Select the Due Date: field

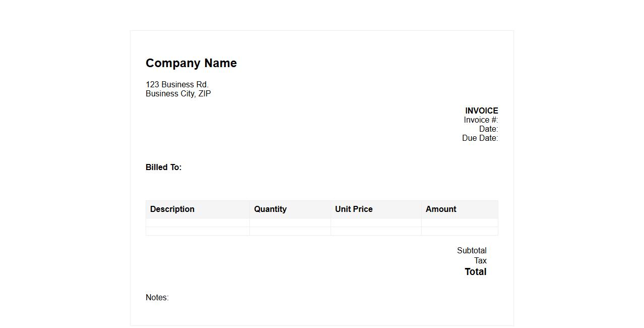[480, 138]
